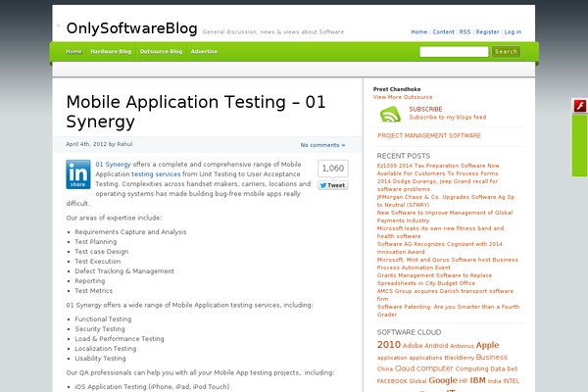The image size is (588, 392).
Task: Click the Adobe tag
Action: point(413,346)
